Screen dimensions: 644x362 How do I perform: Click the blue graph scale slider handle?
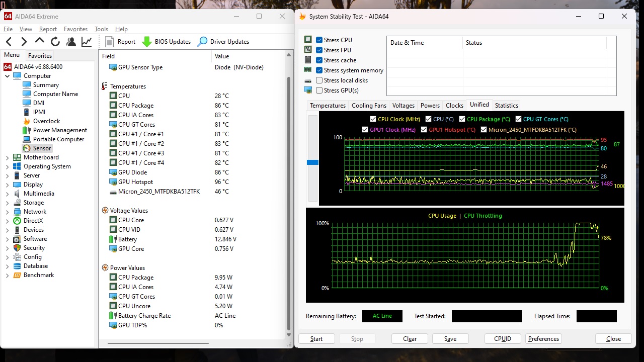click(x=312, y=162)
